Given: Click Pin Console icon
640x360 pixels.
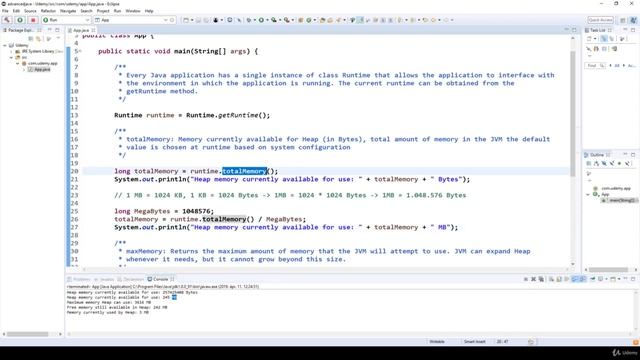Looking at the screenshot, I should 593,279.
